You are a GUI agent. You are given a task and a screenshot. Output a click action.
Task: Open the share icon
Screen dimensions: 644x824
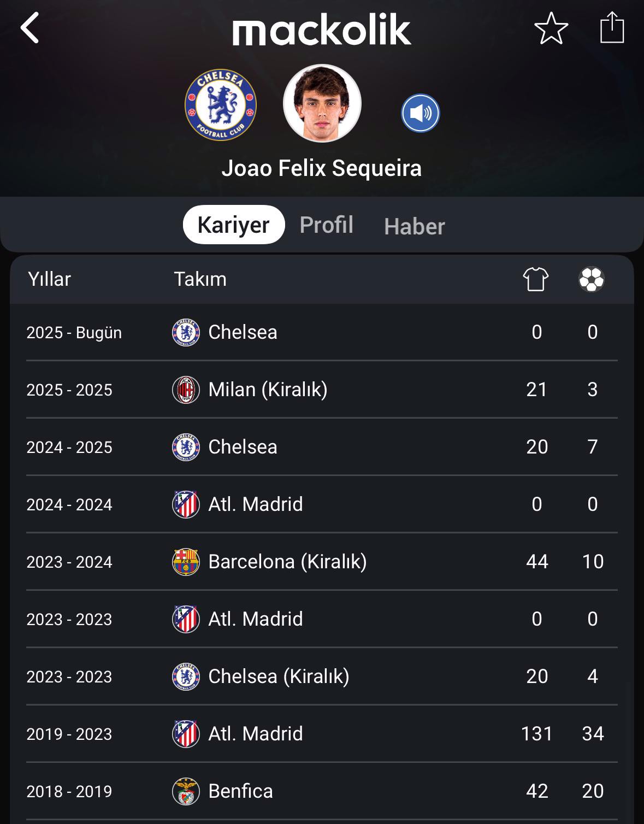click(612, 27)
